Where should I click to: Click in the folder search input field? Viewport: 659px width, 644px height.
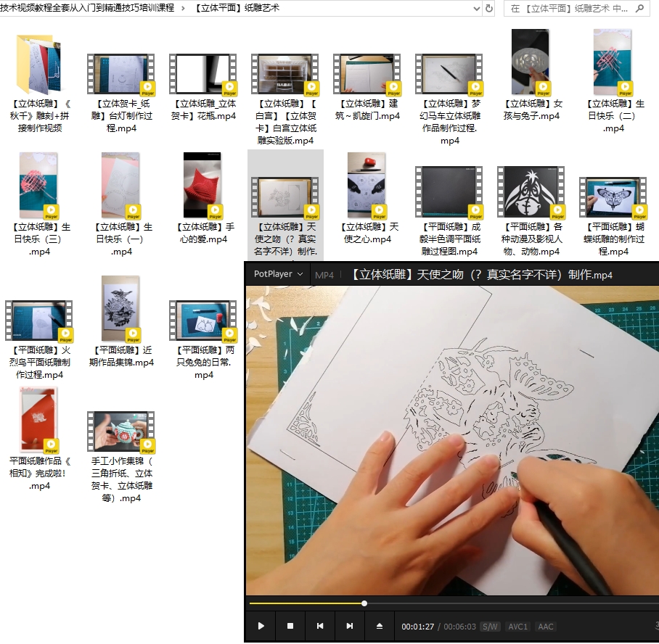click(x=566, y=9)
